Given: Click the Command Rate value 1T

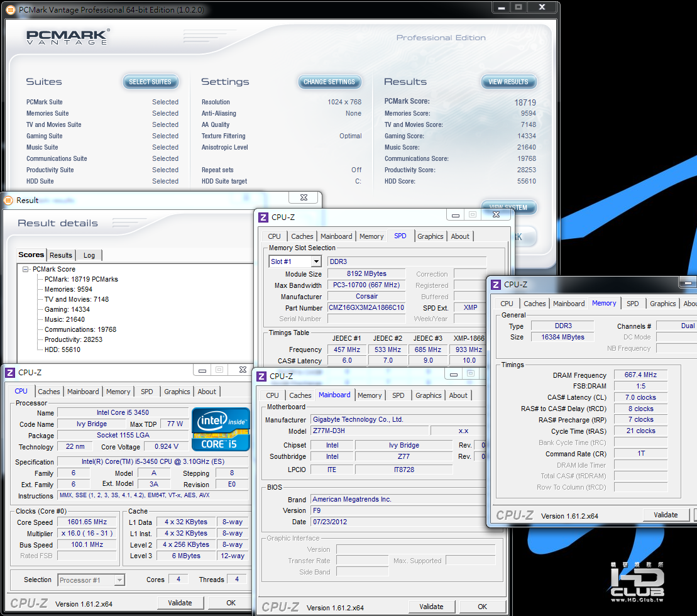Looking at the screenshot, I should click(x=640, y=453).
